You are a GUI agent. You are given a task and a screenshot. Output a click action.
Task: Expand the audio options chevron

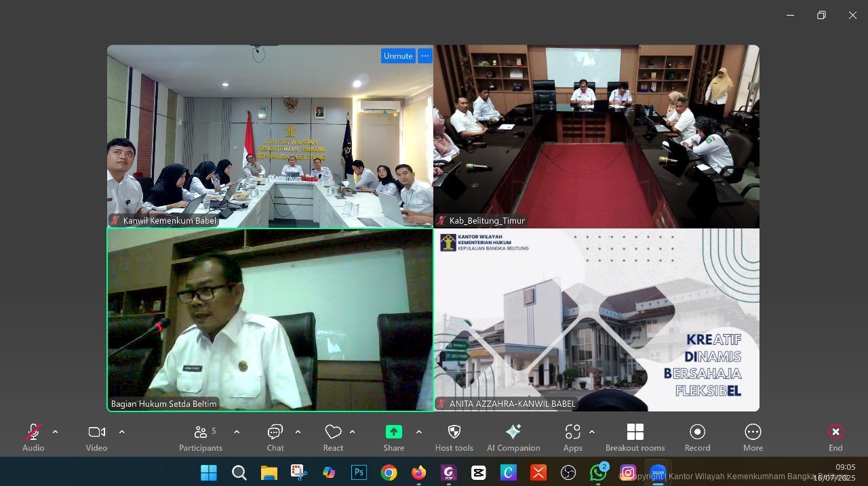pyautogui.click(x=55, y=432)
